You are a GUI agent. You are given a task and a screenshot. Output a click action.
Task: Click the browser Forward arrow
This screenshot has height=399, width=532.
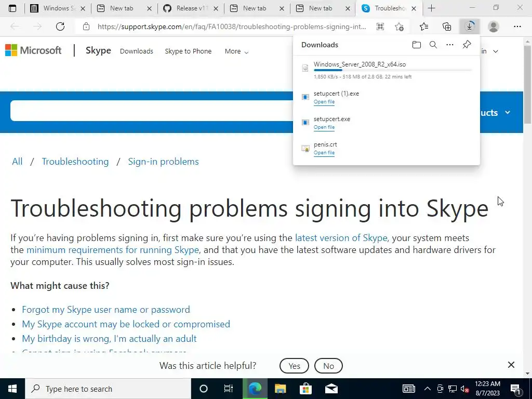coord(37,26)
